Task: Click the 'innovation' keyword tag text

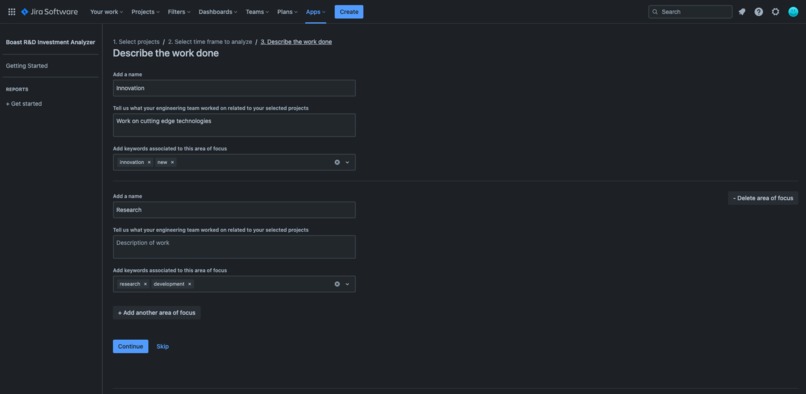Action: (132, 162)
